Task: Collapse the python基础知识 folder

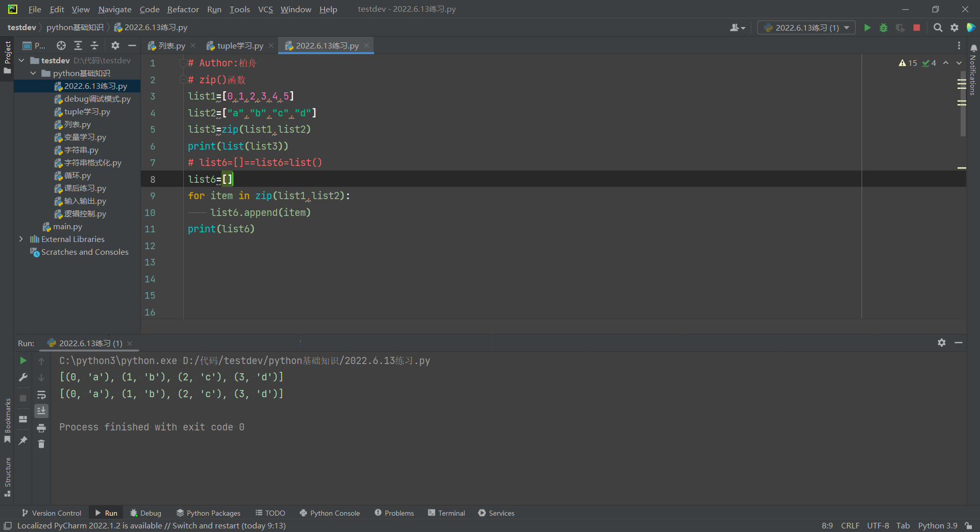Action: click(x=33, y=73)
